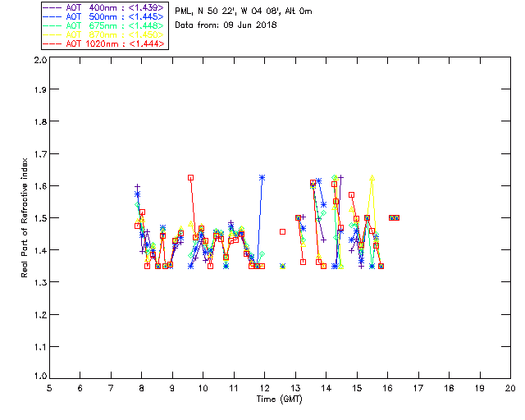The image size is (525, 420).
Task: Click the 20 tick on the time axis
Action: [x=509, y=388]
